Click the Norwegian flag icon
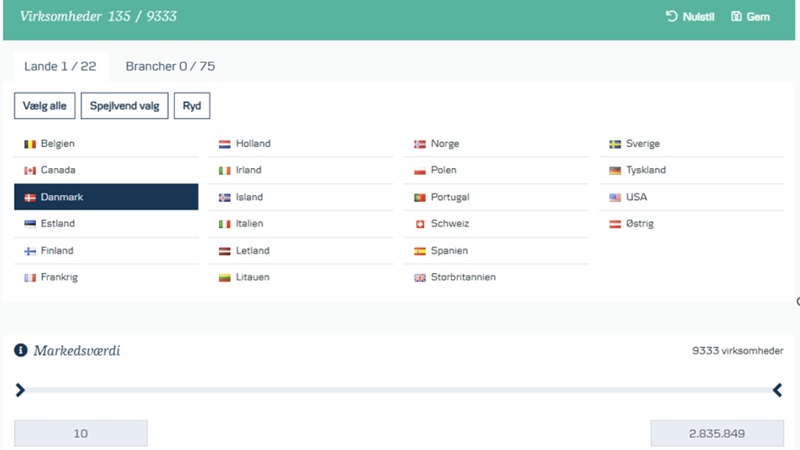This screenshot has height=450, width=800. [420, 144]
